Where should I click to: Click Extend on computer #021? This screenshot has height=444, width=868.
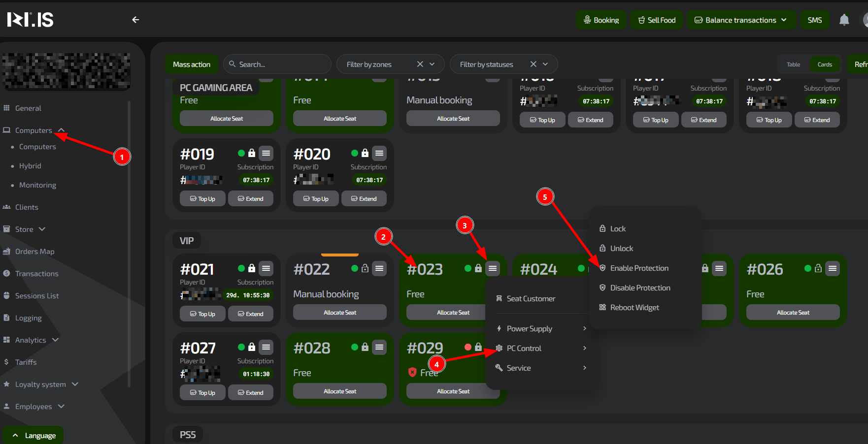click(x=250, y=314)
